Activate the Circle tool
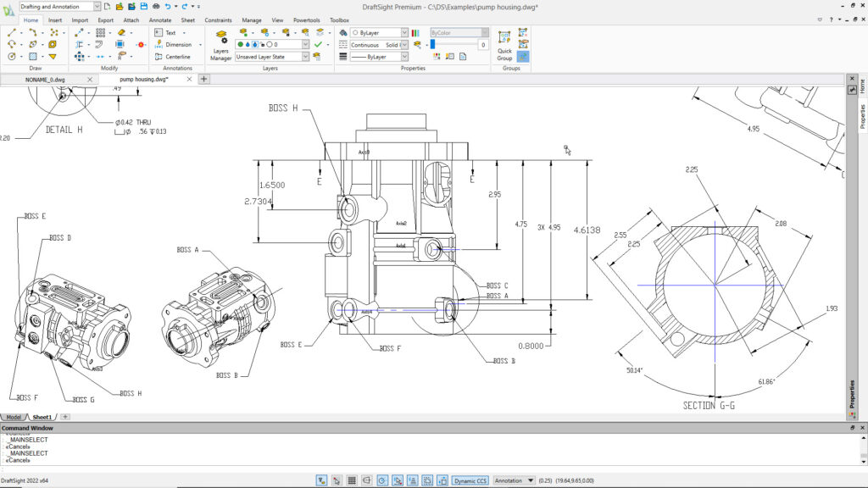 [11, 57]
